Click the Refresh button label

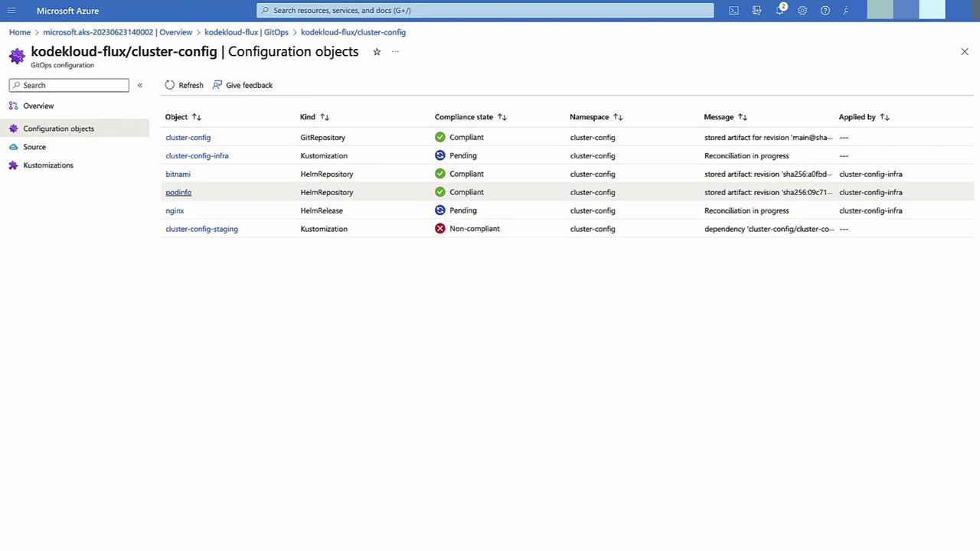tap(191, 85)
